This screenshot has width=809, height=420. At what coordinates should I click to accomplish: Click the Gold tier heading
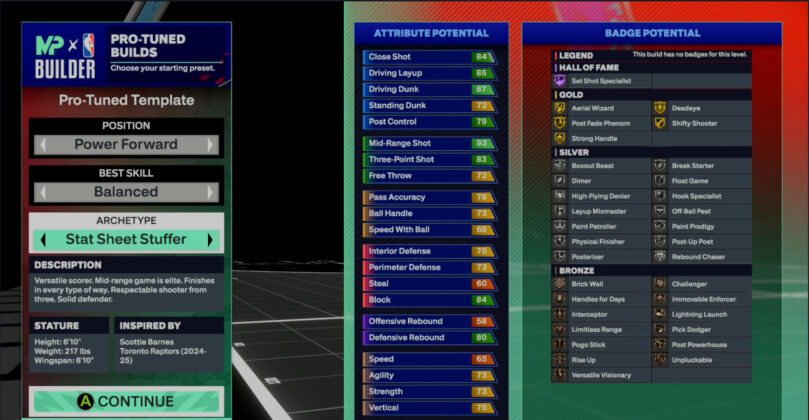click(570, 95)
